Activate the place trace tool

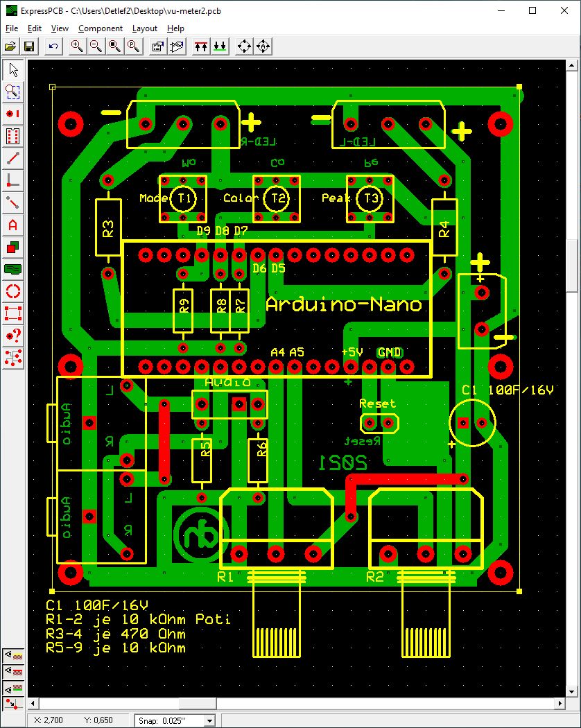coord(13,158)
